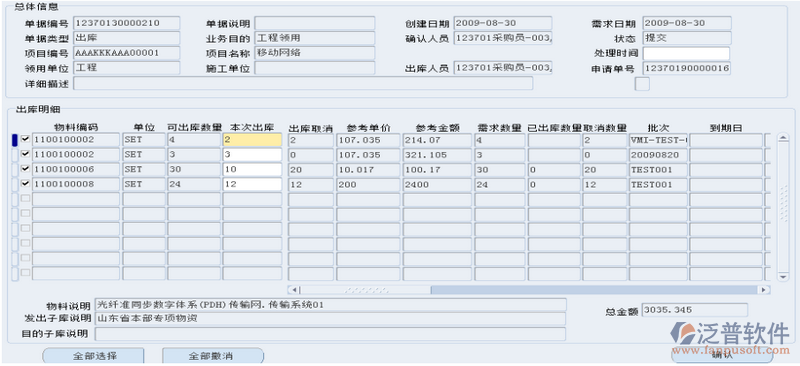Click the vertical scrollbar track

coord(783,207)
